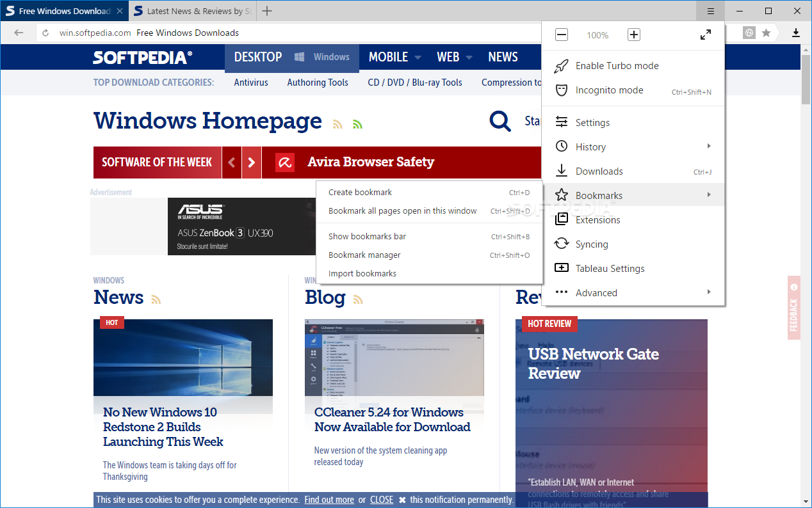812x508 pixels.
Task: Click the 100% zoom level text
Action: pyautogui.click(x=597, y=35)
